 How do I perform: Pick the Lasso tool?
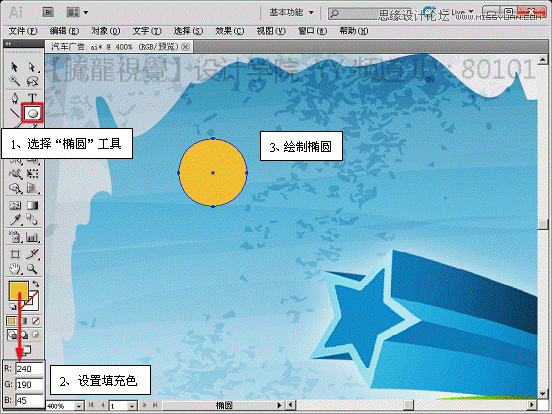[32, 82]
